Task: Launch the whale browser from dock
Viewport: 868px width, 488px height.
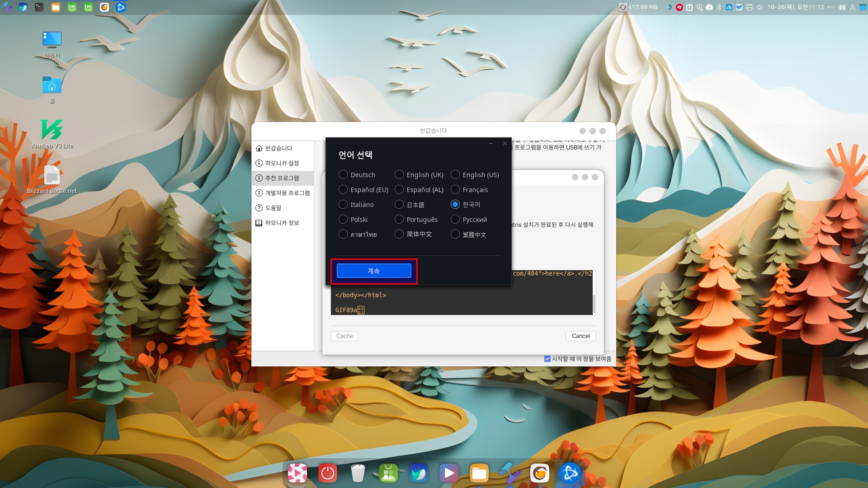Action: (419, 473)
